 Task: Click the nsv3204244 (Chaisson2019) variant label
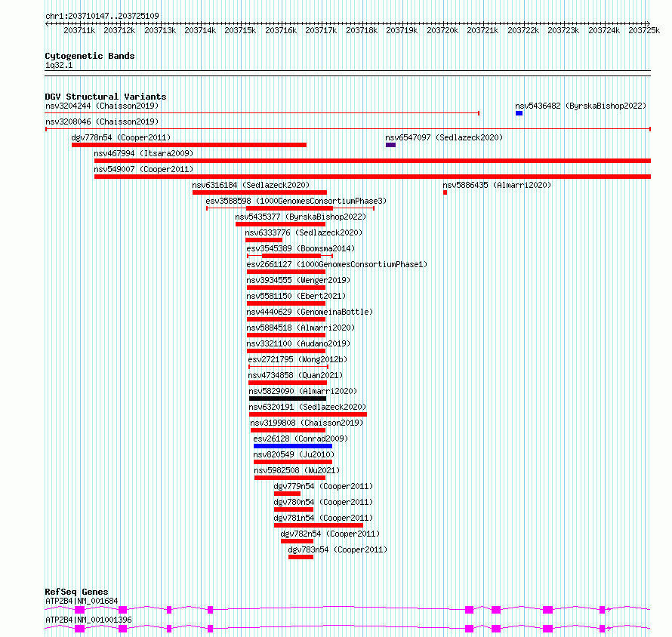coord(102,106)
